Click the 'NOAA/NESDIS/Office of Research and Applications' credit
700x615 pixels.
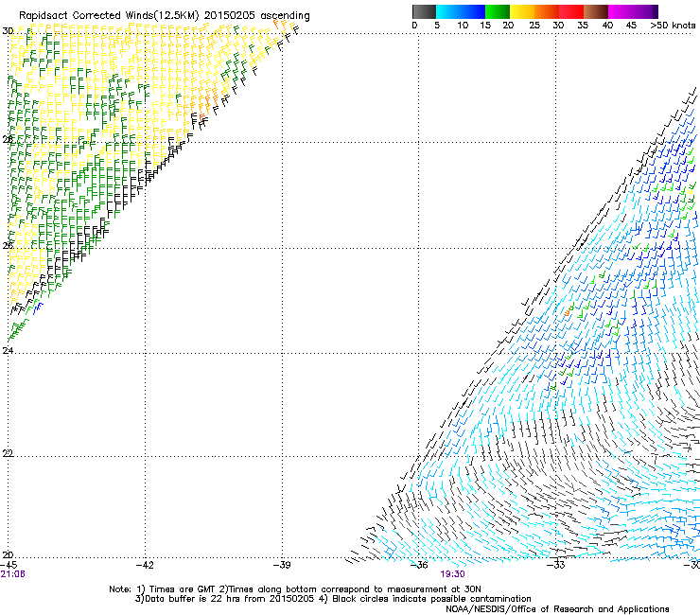(x=557, y=609)
